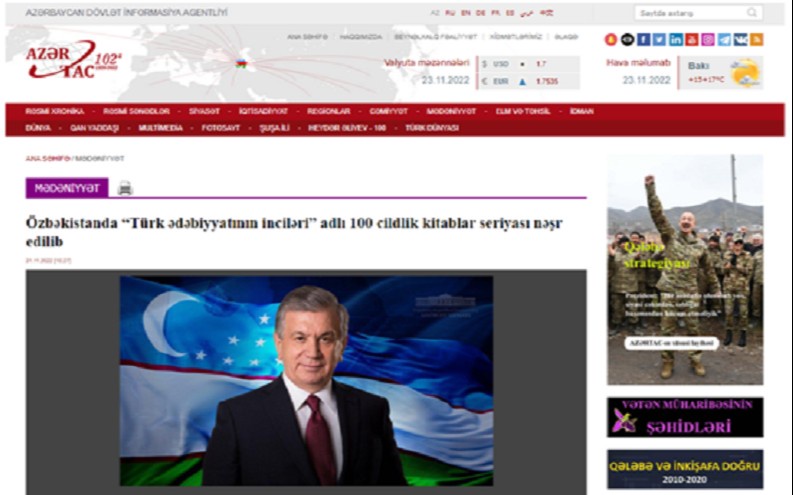Open the RSS feed icon

click(756, 40)
